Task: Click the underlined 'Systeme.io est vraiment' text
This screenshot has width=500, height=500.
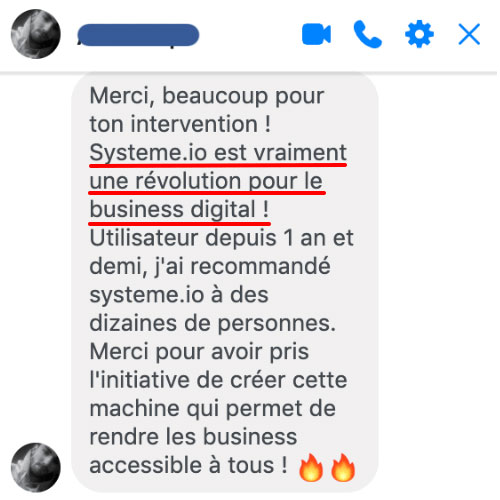Action: click(218, 153)
